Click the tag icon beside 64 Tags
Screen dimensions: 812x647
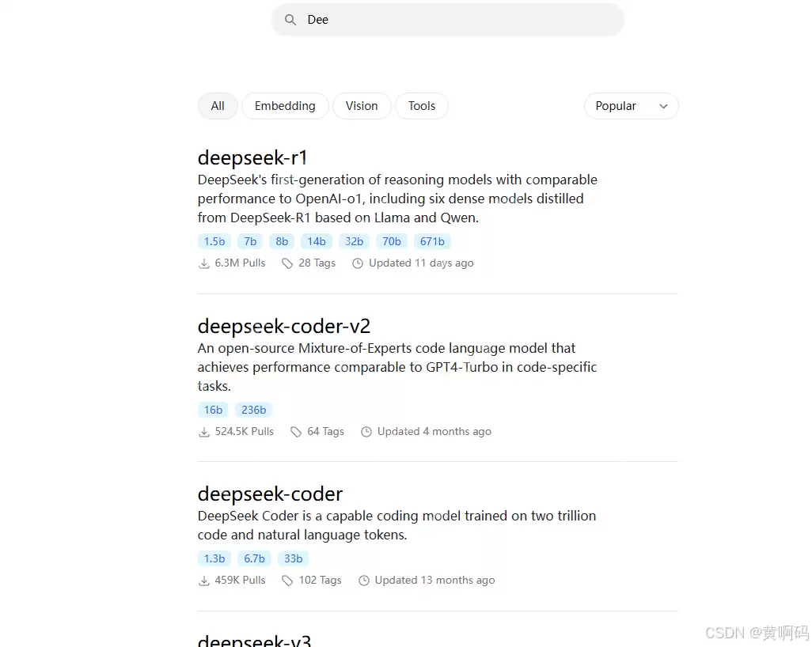(x=297, y=431)
